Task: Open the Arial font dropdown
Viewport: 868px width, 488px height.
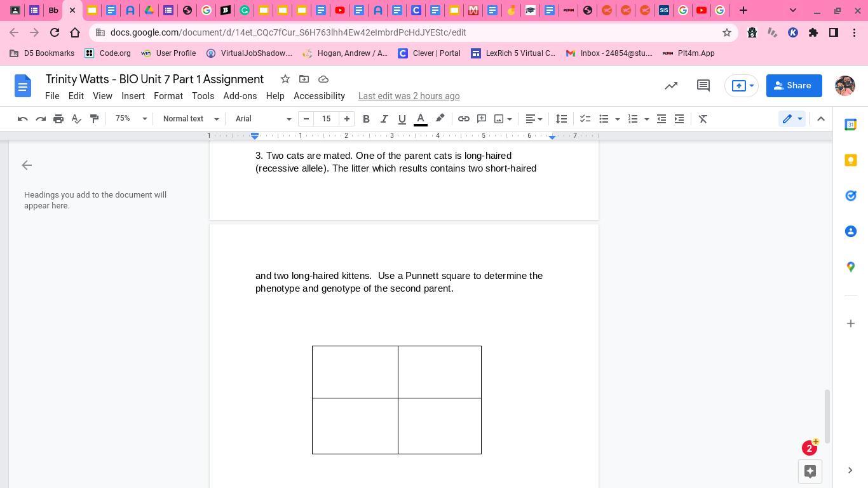Action: pyautogui.click(x=262, y=119)
